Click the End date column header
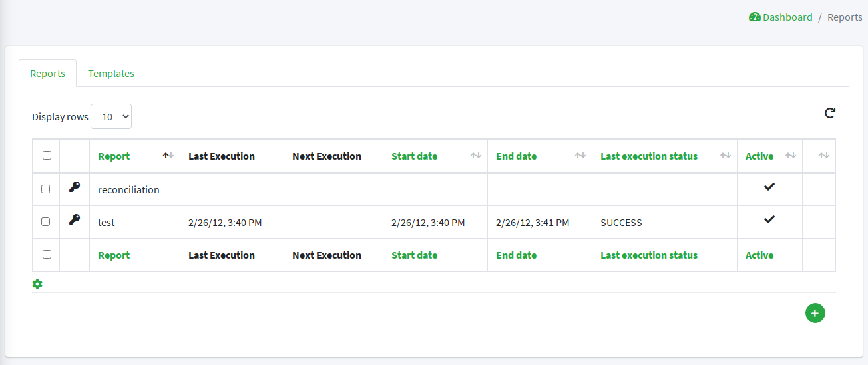 (516, 156)
